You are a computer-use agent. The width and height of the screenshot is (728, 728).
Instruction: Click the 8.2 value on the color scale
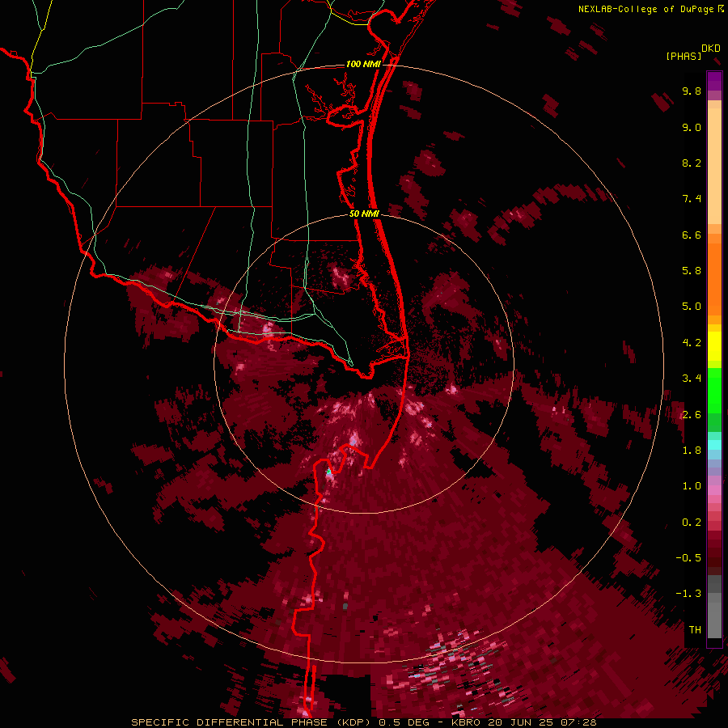(692, 163)
